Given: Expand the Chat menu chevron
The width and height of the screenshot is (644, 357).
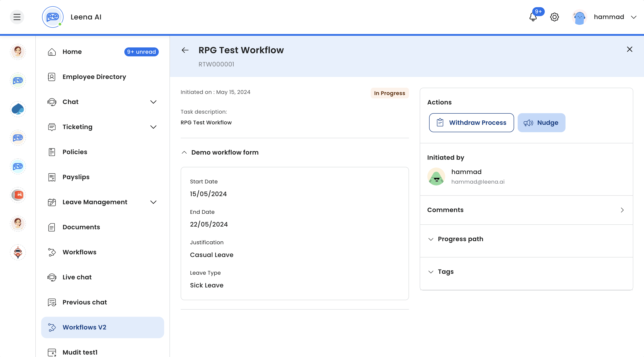Looking at the screenshot, I should [x=153, y=102].
